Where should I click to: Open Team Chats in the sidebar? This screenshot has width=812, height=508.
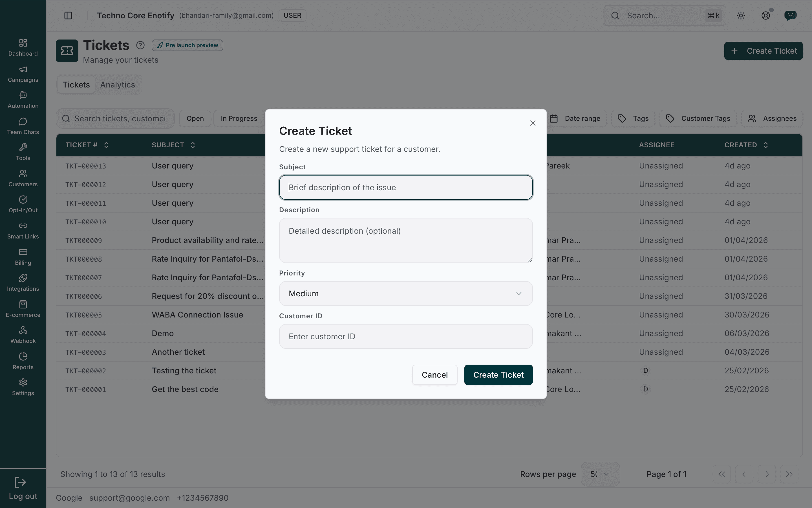click(23, 126)
